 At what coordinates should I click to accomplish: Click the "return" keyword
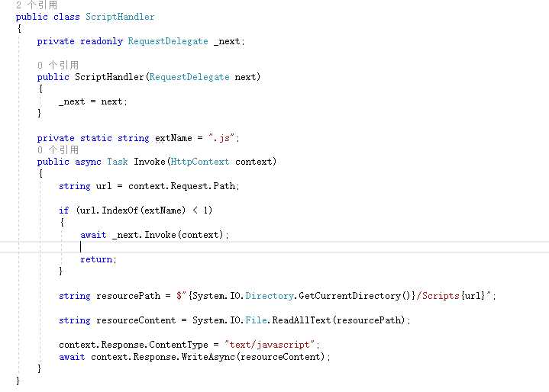96,259
